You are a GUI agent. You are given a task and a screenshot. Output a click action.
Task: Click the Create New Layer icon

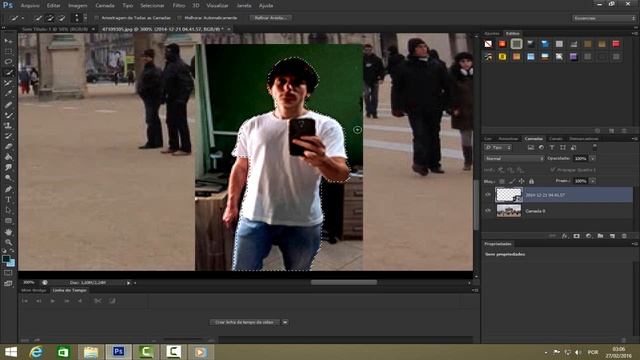pos(612,236)
